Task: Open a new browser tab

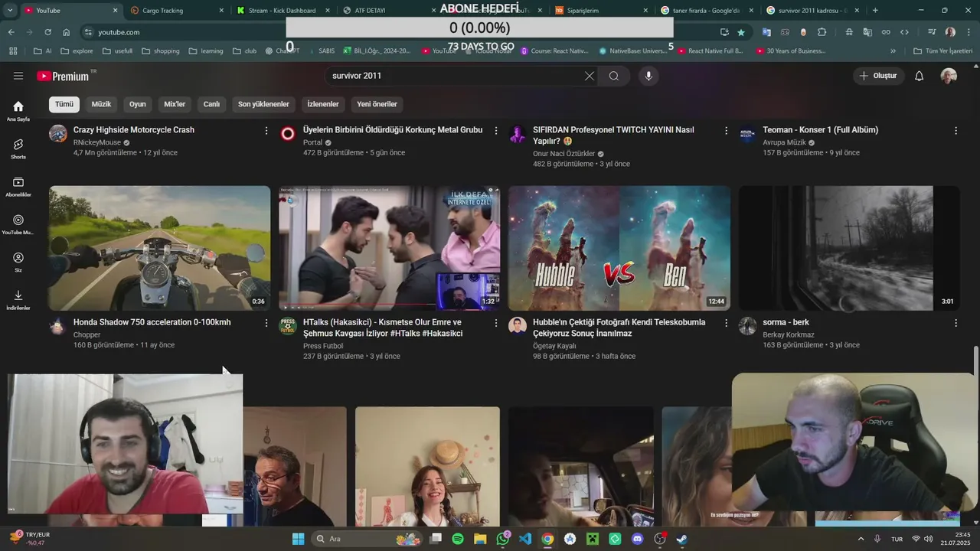Action: click(875, 11)
